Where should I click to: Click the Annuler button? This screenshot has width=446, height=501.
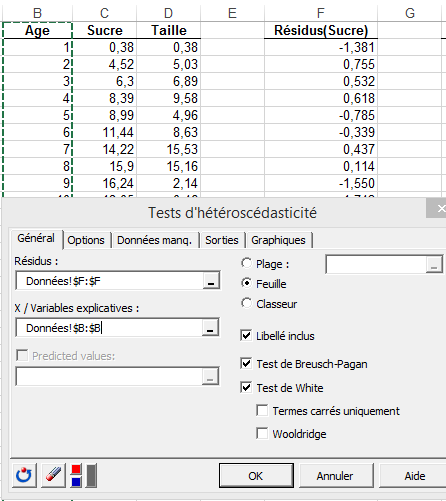(x=335, y=475)
